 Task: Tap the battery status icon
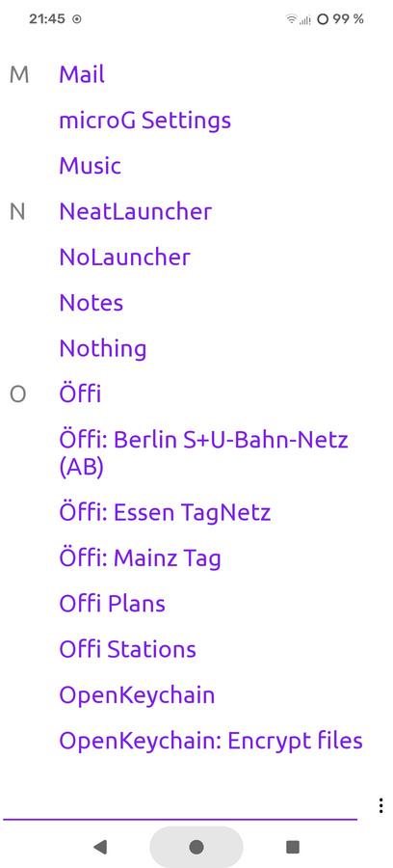click(323, 19)
